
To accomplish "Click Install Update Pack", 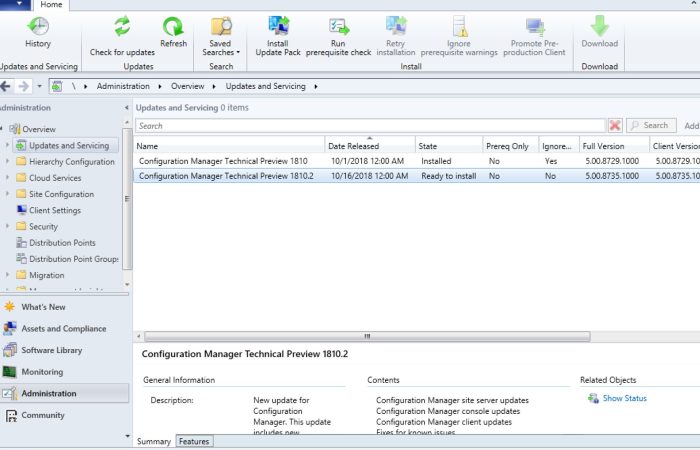I will pos(278,37).
